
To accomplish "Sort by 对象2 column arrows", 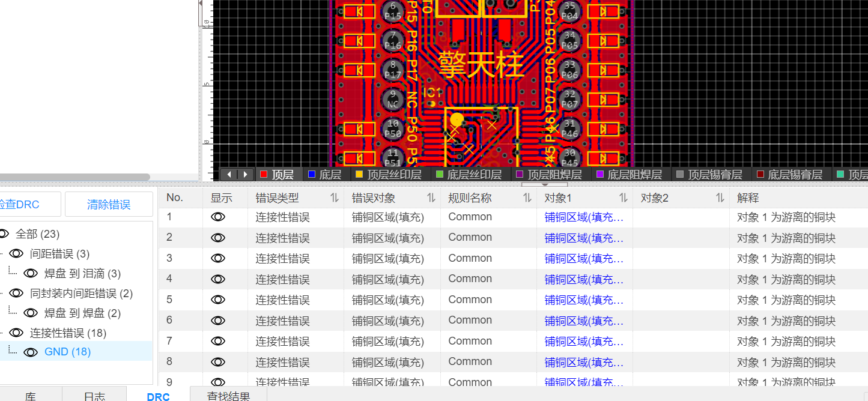I will coord(720,197).
